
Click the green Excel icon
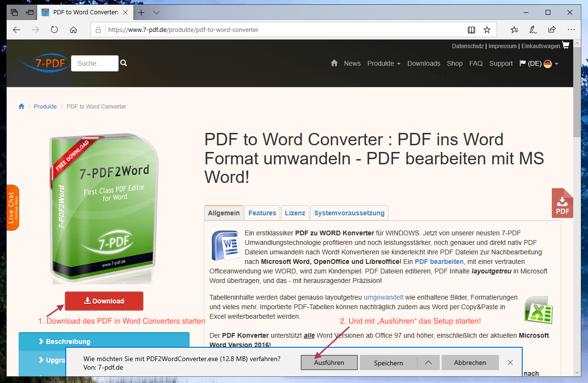click(538, 310)
